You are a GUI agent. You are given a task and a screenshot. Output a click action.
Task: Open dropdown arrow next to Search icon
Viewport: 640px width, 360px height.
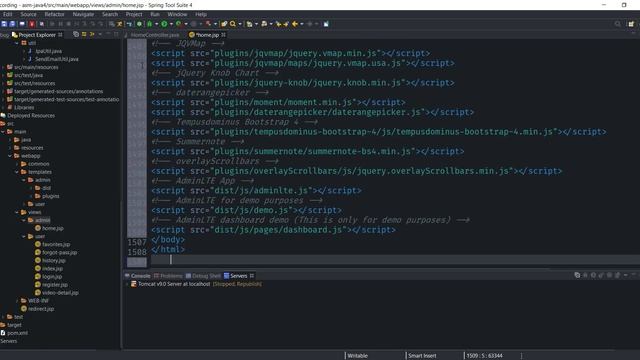240,24
